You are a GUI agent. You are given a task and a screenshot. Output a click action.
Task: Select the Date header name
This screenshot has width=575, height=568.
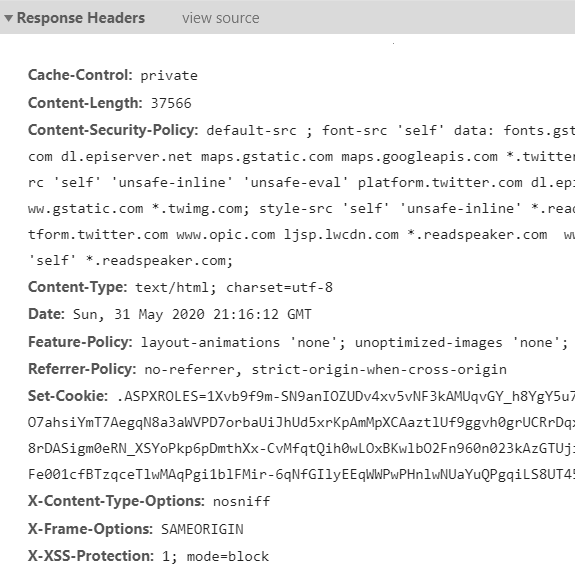[x=46, y=314]
